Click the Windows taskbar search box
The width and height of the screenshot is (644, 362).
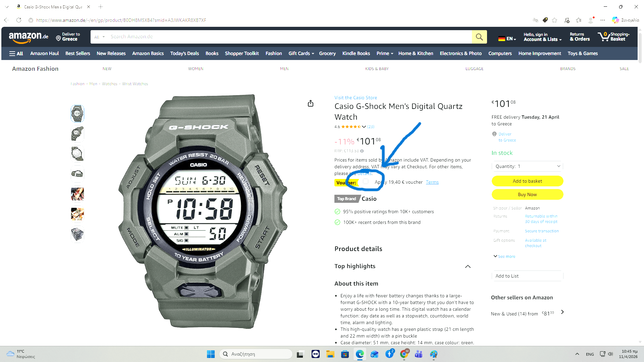pyautogui.click(x=256, y=354)
